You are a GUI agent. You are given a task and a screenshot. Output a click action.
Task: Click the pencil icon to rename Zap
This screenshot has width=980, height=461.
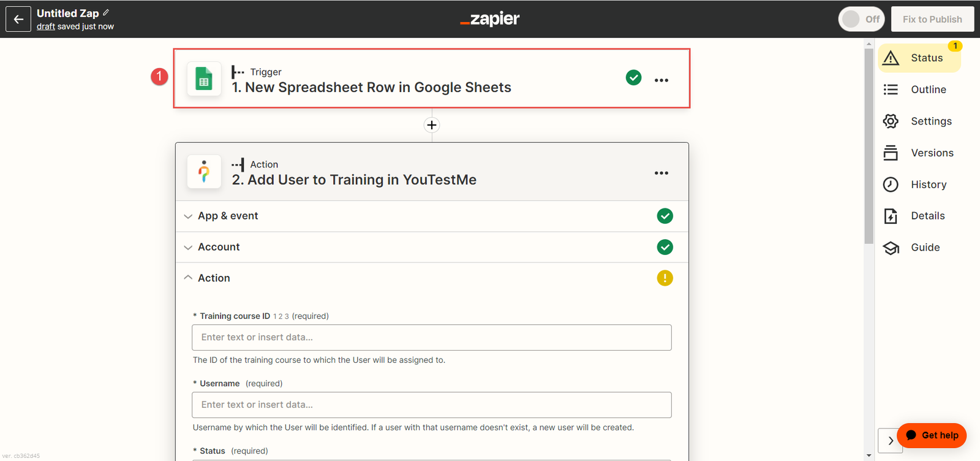click(106, 13)
